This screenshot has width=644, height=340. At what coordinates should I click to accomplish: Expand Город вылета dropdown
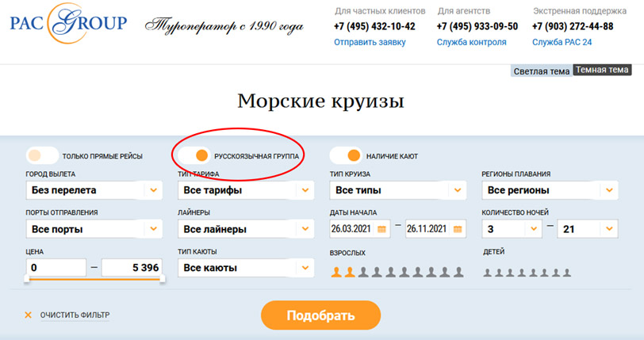(x=152, y=190)
